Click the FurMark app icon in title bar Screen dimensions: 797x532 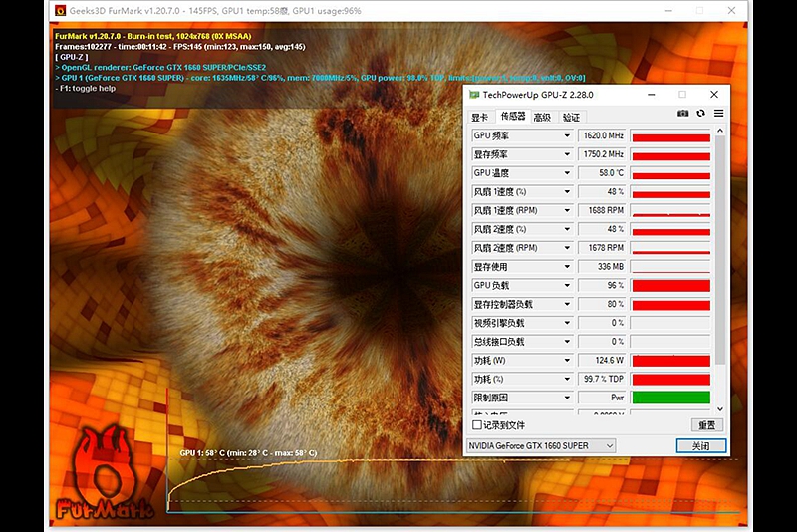pyautogui.click(x=61, y=11)
